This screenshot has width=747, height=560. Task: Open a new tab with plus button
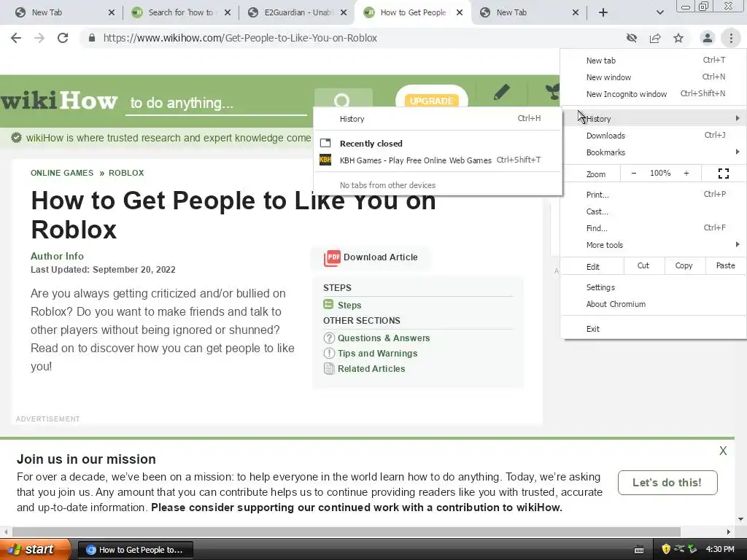pos(603,12)
